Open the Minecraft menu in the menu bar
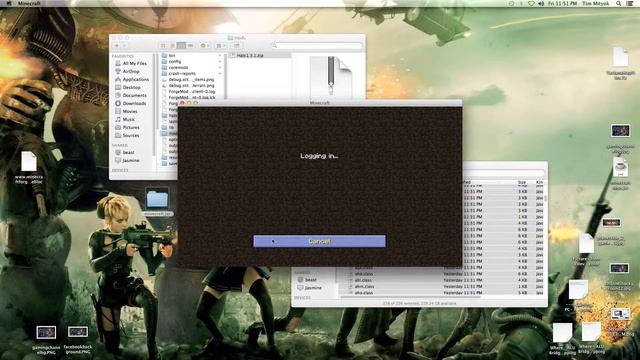 (x=29, y=3)
